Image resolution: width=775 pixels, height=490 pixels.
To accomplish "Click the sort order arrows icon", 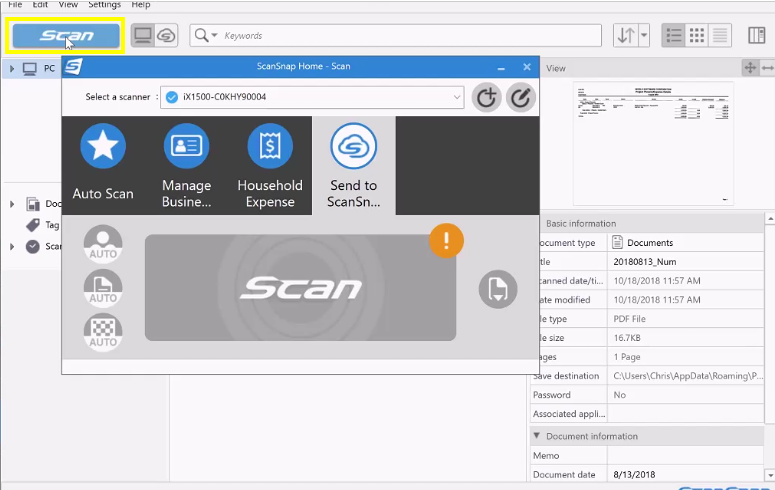I will pyautogui.click(x=626, y=36).
